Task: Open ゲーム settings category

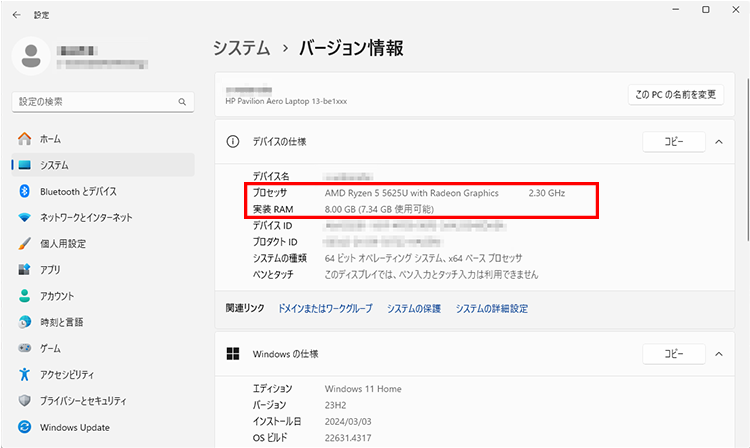Action: pyautogui.click(x=103, y=348)
